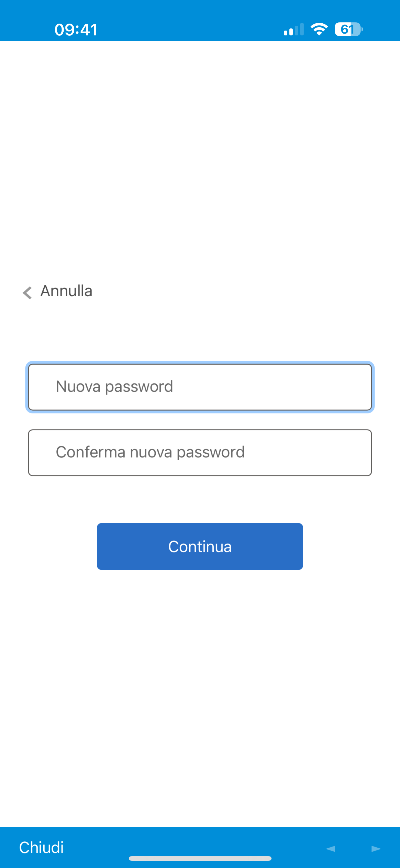Click the Annulla text label
The width and height of the screenshot is (400, 868).
click(x=66, y=291)
